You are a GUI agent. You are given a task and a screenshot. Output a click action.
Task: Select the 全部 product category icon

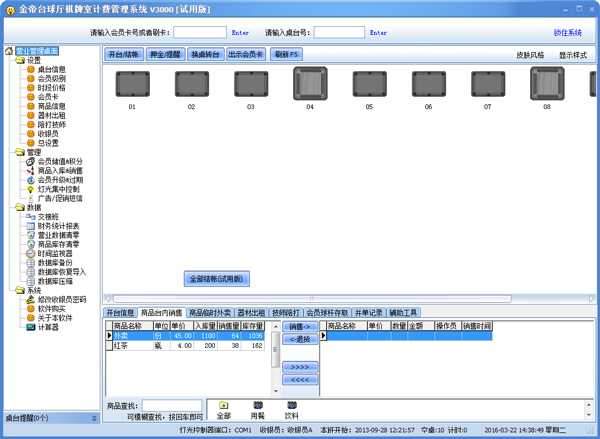point(224,408)
